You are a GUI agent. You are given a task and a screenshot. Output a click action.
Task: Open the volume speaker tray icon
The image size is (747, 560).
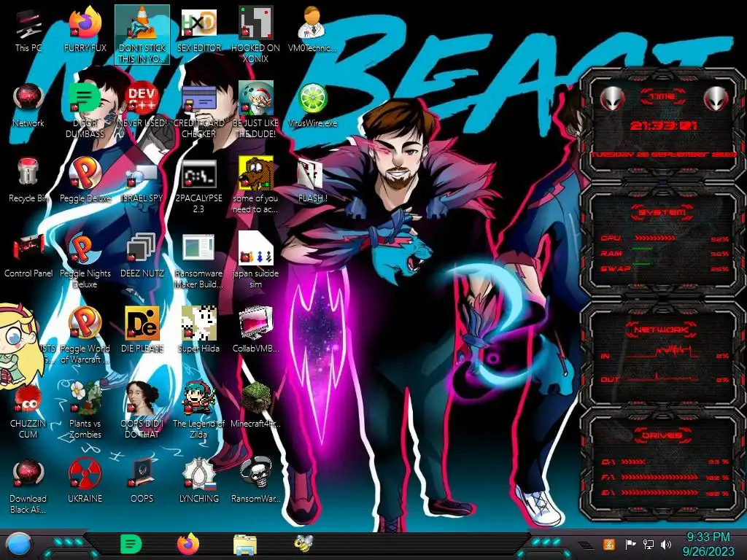(666, 544)
